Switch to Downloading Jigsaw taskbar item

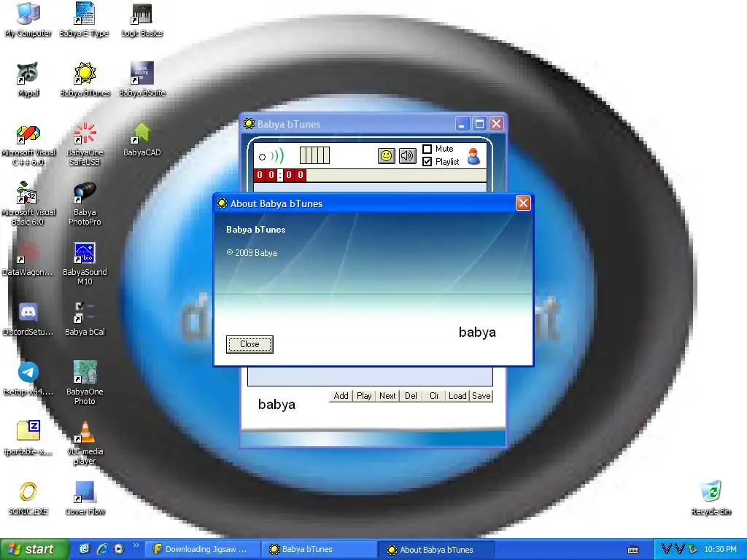[203, 549]
